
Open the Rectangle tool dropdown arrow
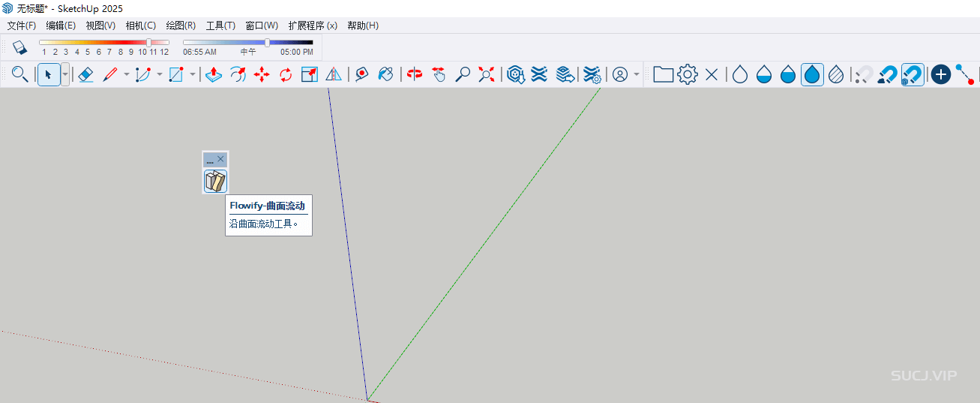click(x=192, y=74)
